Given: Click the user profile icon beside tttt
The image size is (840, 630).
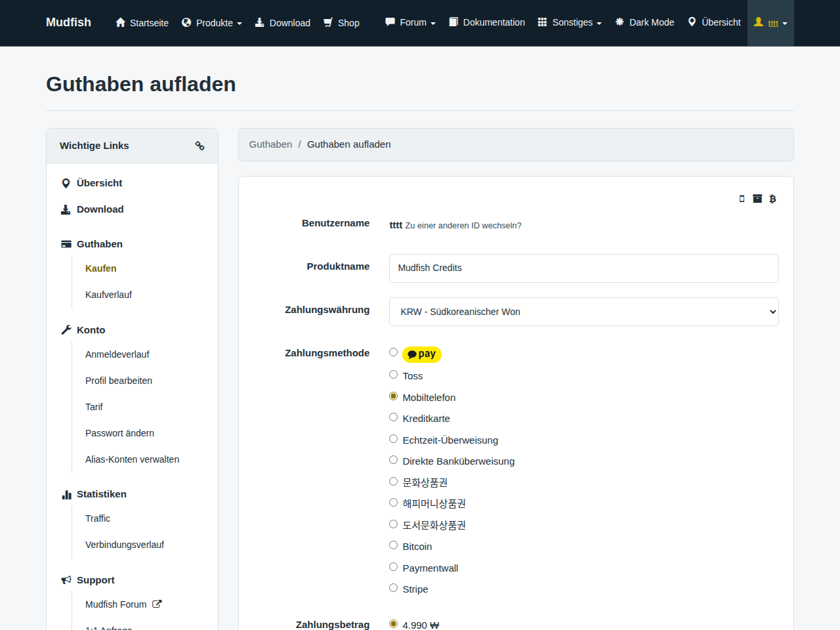Looking at the screenshot, I should click(759, 22).
